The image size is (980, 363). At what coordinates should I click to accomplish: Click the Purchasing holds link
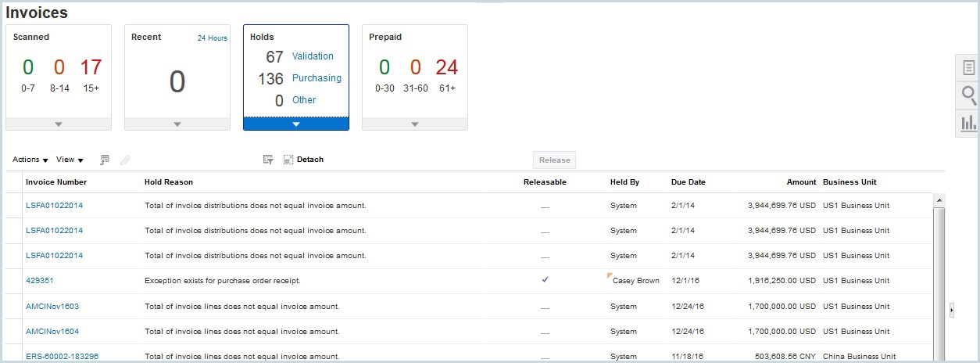point(317,78)
